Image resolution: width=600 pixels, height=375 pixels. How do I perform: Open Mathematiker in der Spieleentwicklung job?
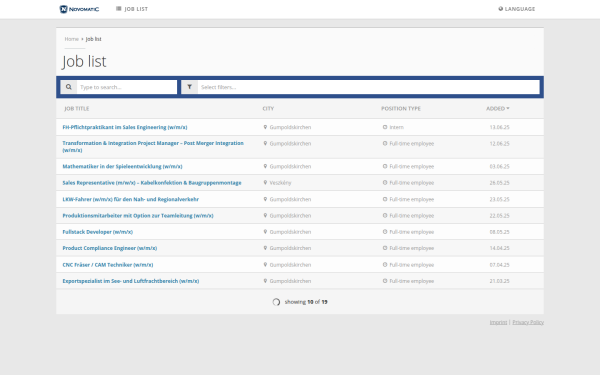pyautogui.click(x=122, y=166)
